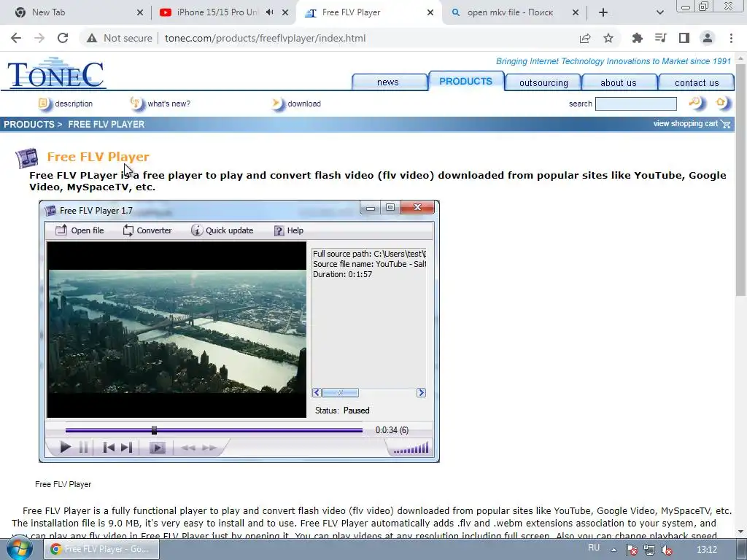Click the description link
The width and height of the screenshot is (747, 560).
[x=74, y=104]
